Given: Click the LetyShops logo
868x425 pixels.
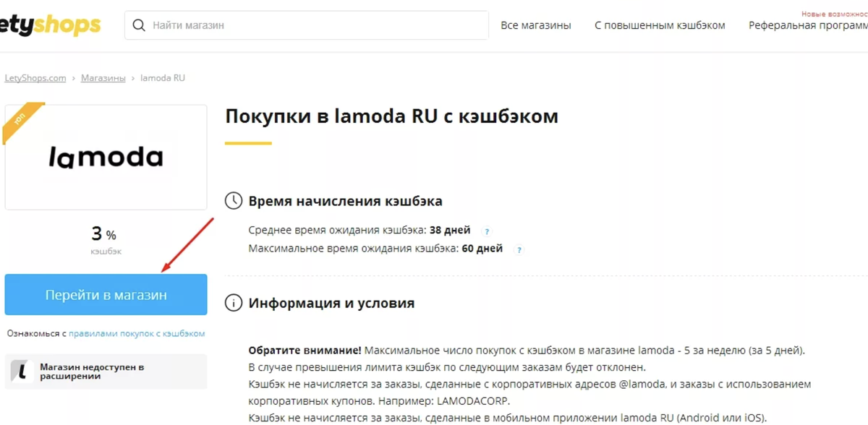Looking at the screenshot, I should pos(51,25).
